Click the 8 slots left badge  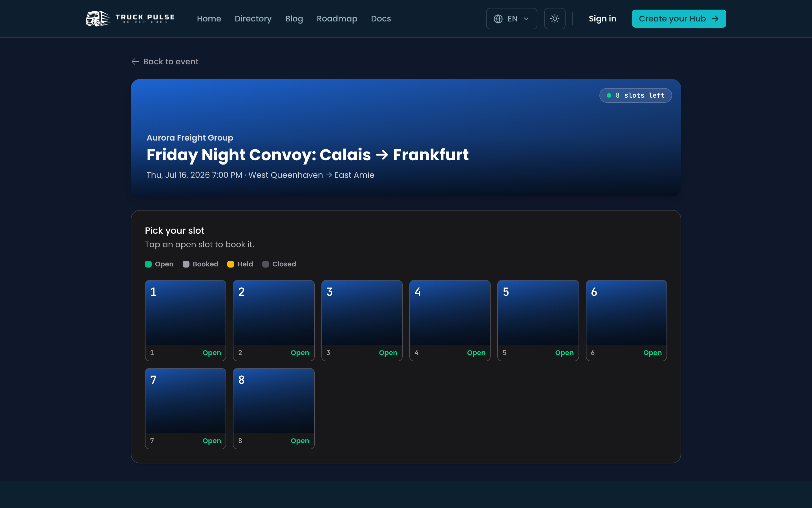(x=635, y=95)
